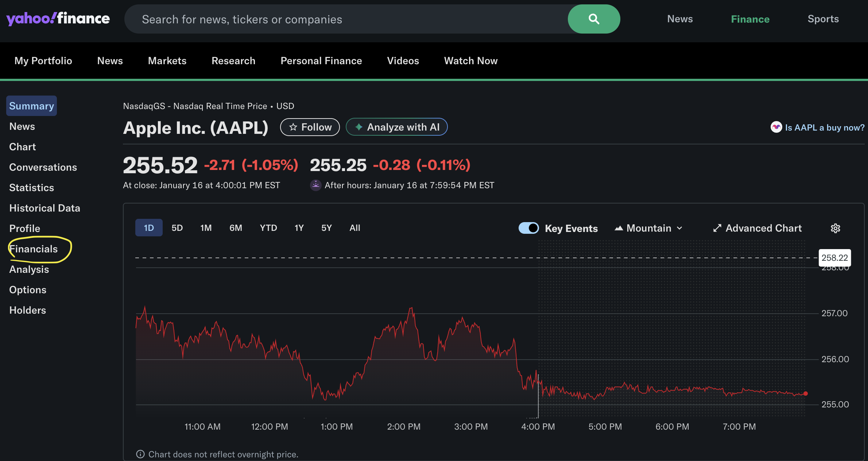The image size is (868, 461).
Task: Select the 1D chart range
Action: pyautogui.click(x=149, y=228)
